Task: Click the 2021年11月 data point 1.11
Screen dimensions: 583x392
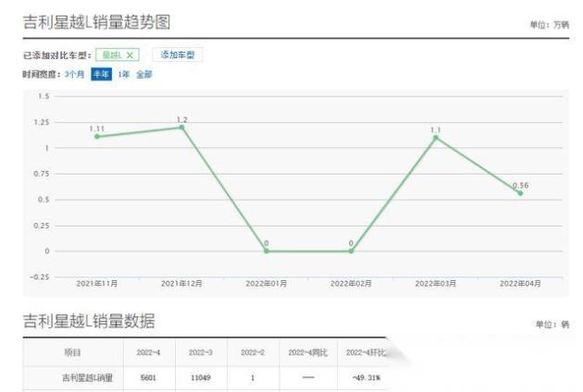Action: 97,136
